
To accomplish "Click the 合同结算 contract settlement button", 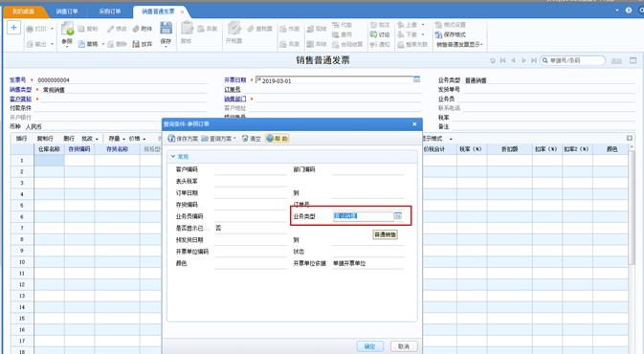I will (347, 44).
